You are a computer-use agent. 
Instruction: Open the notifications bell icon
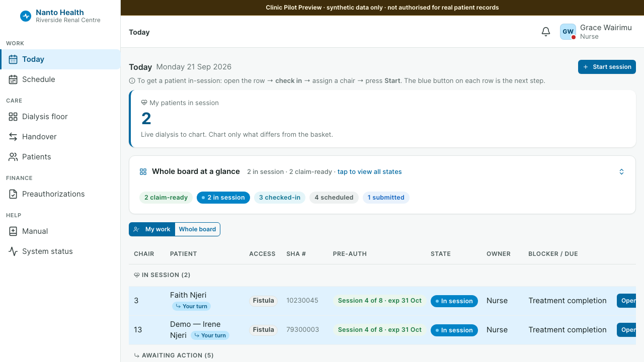tap(546, 32)
